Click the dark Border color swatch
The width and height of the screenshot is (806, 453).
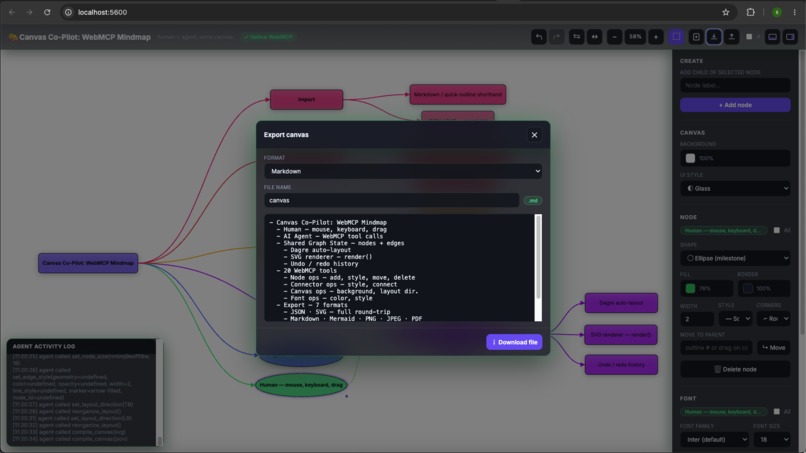click(748, 288)
